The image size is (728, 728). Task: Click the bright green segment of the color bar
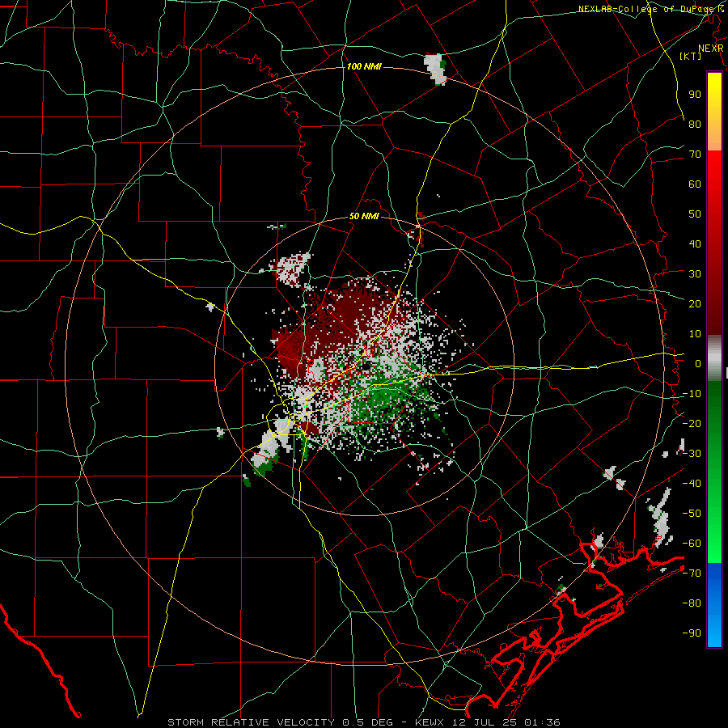pyautogui.click(x=714, y=534)
